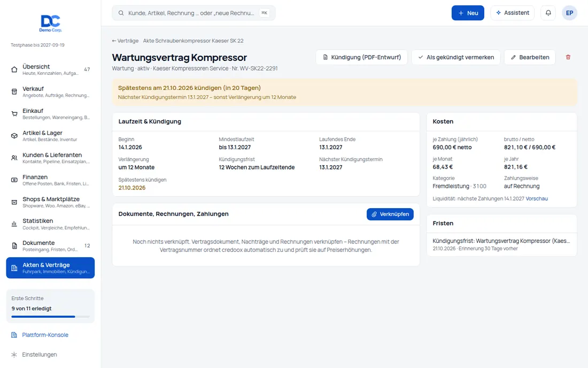
Task: Click the Shops & Marktplätze icon
Action: (14, 202)
